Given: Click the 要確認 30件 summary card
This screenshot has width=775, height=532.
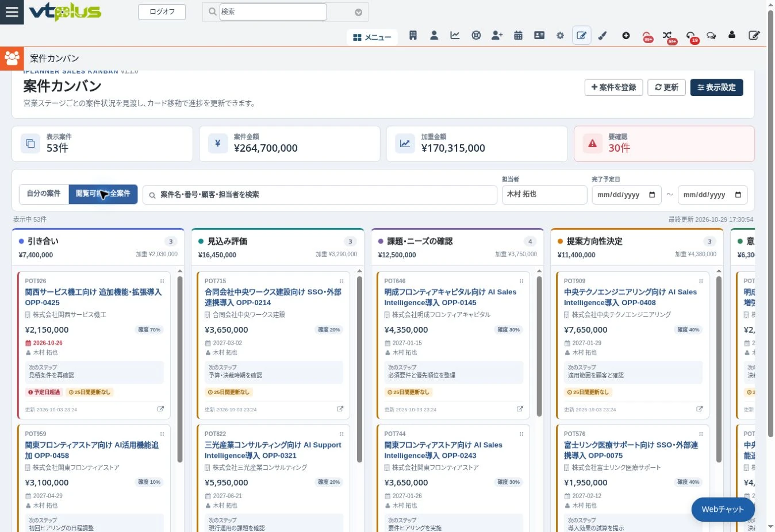Looking at the screenshot, I should [x=664, y=144].
